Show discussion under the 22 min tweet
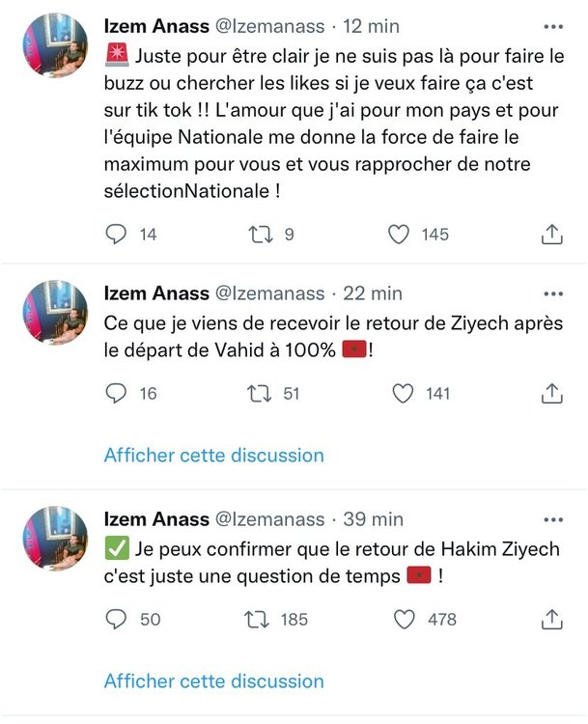The height and width of the screenshot is (724, 588). click(213, 455)
